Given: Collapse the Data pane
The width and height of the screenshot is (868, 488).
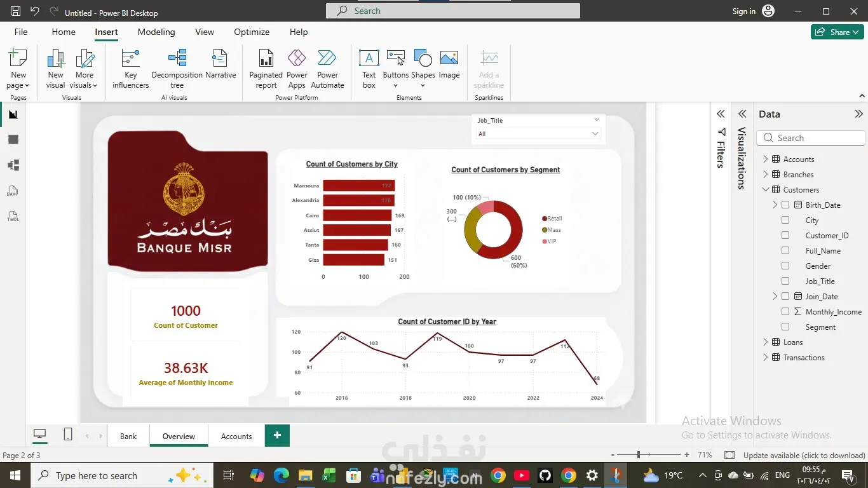Looking at the screenshot, I should pos(859,114).
